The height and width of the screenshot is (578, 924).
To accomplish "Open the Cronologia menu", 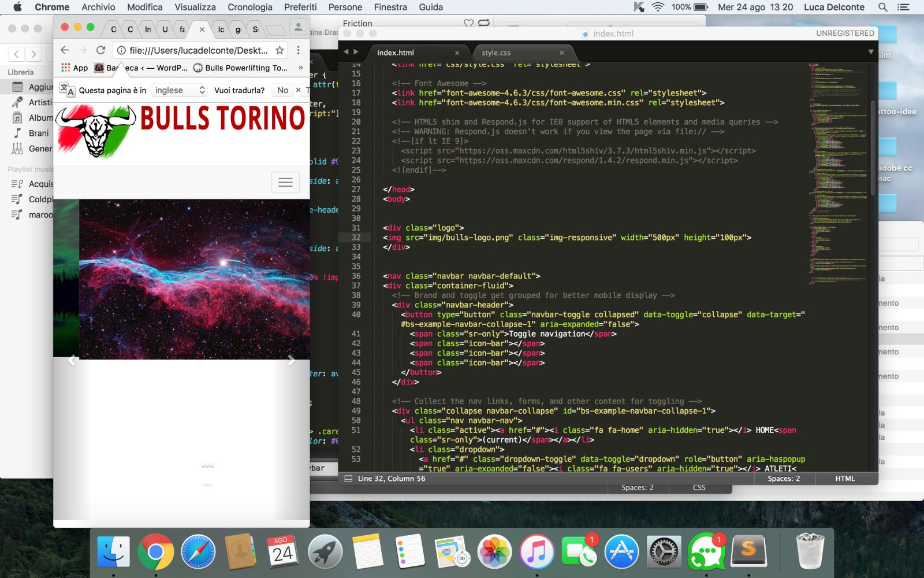I will (x=249, y=7).
